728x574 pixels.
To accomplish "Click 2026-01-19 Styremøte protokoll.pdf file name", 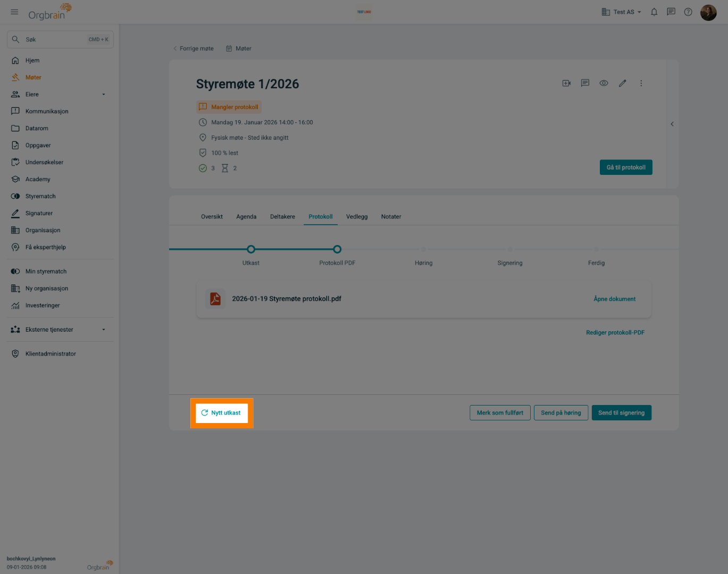I will tap(287, 299).
